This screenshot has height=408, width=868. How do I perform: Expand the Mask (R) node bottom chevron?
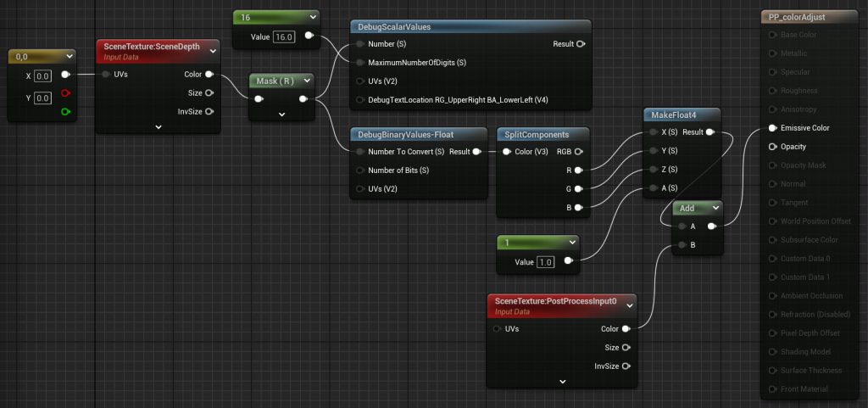(281, 114)
